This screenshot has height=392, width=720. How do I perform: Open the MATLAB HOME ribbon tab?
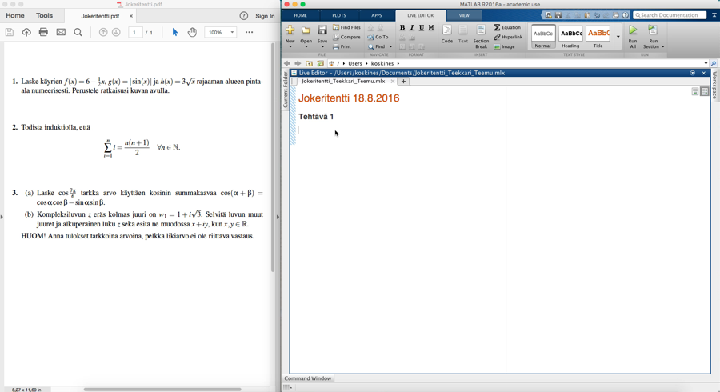(300, 16)
